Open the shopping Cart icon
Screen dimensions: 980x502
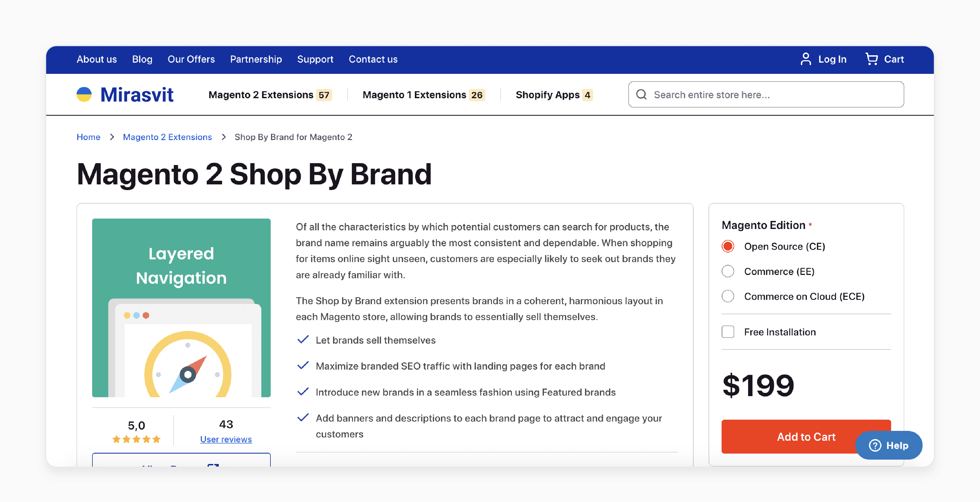pos(871,59)
